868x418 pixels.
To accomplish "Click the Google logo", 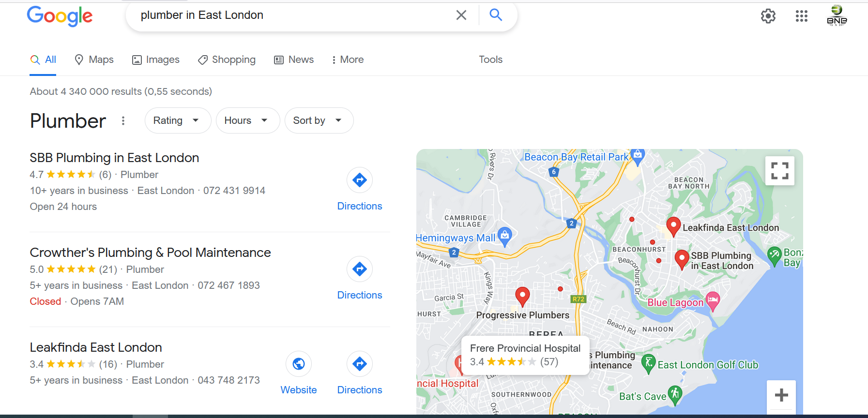I will (x=60, y=16).
